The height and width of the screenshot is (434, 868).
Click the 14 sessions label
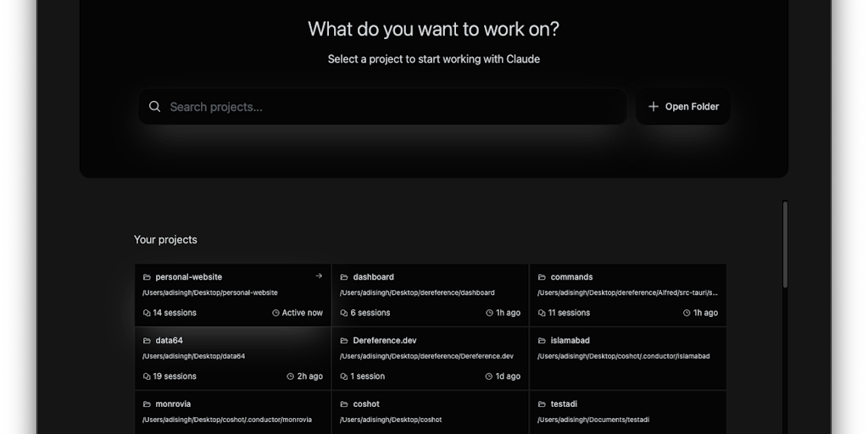point(175,313)
